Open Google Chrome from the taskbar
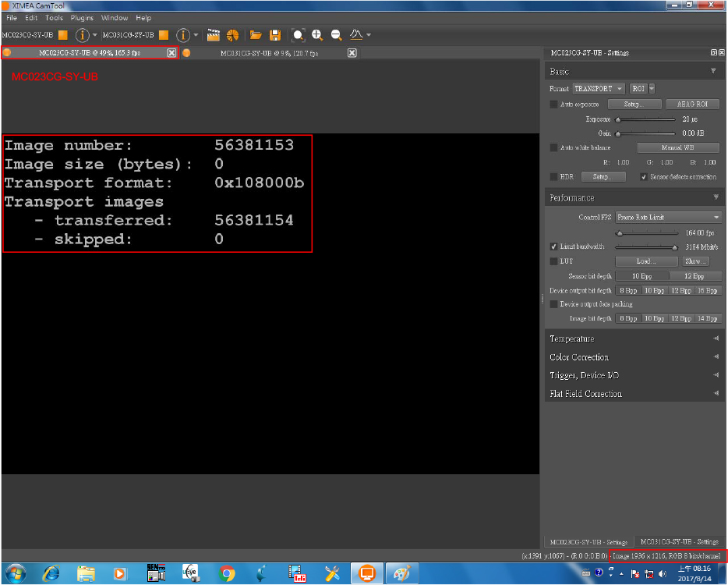Viewport: 728px width, 585px height. (228, 573)
